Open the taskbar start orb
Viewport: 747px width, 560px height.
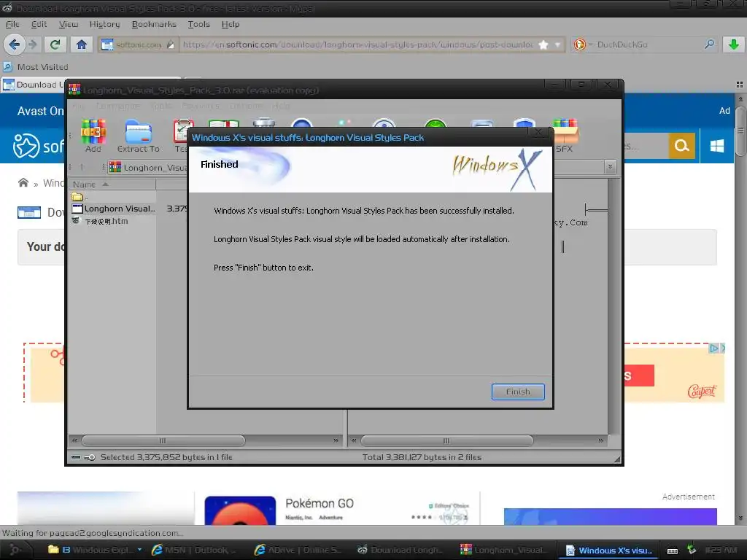(15, 550)
